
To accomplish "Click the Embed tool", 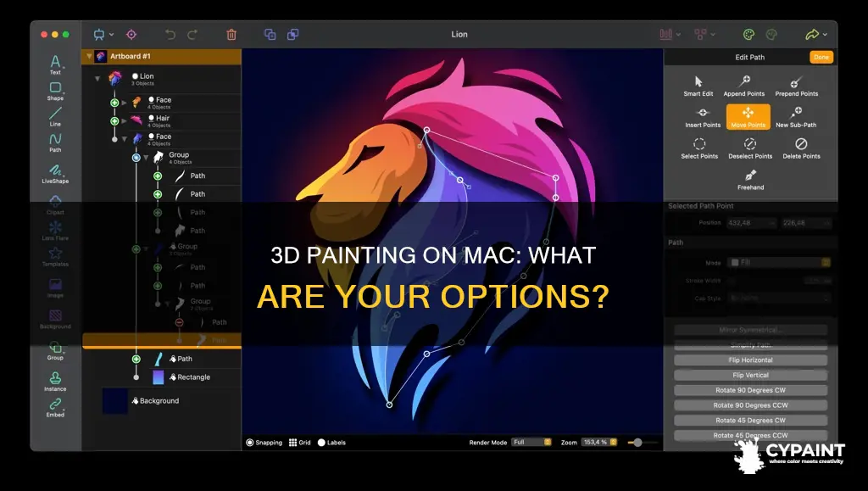I will pos(55,407).
